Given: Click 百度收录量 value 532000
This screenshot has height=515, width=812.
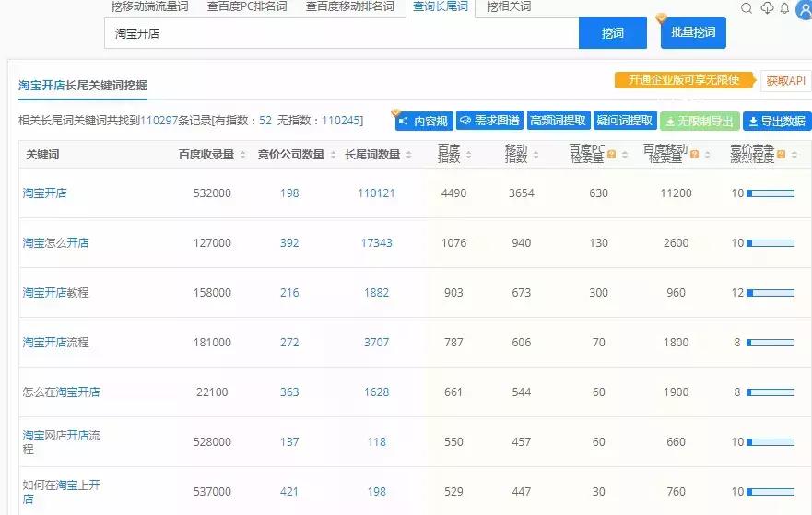Looking at the screenshot, I should pyautogui.click(x=212, y=193).
